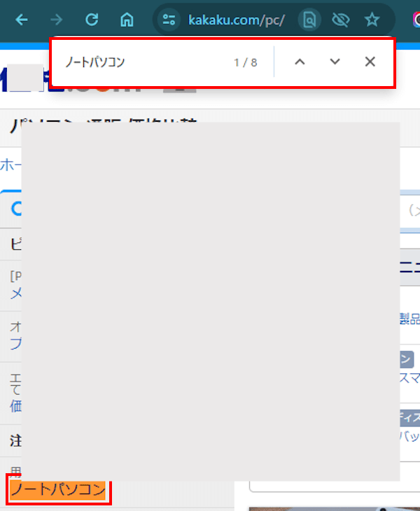This screenshot has width=420, height=511.
Task: Jump to previous find result
Action: click(x=300, y=62)
